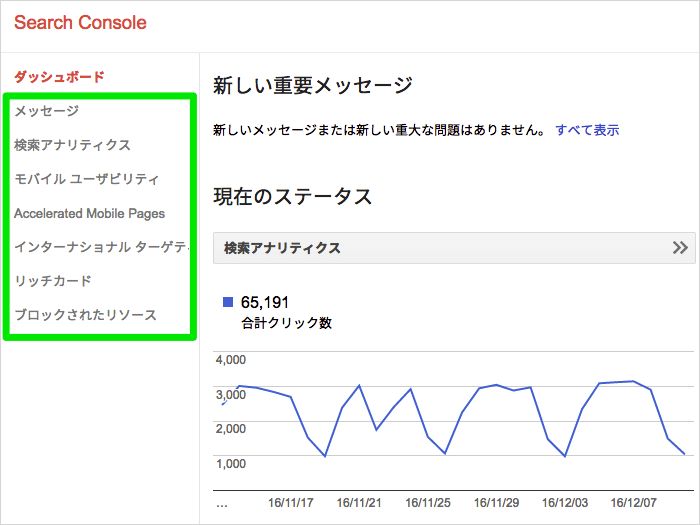Open ブロックされたリソース in the sidebar
Viewport: 700px width, 525px height.
85,315
